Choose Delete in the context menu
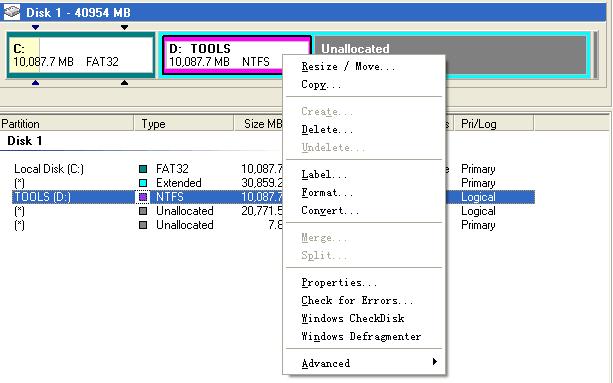Image resolution: width=613 pixels, height=383 pixels. pyautogui.click(x=327, y=129)
